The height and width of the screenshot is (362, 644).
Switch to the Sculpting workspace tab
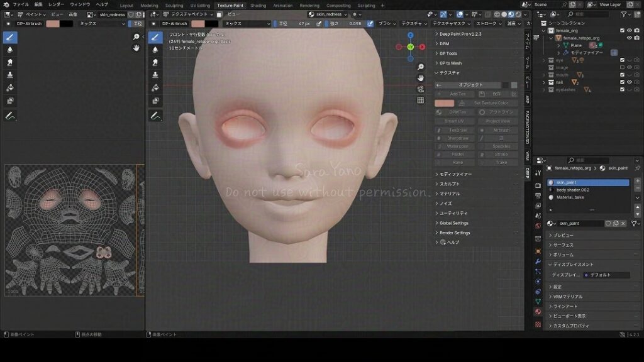[174, 5]
